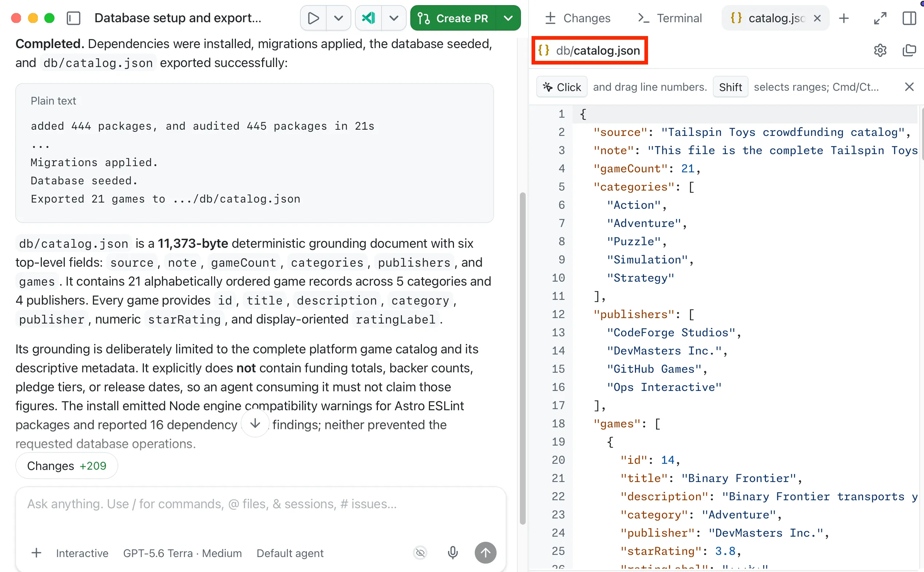924x572 pixels.
Task: Click the Database setup and export title
Action: [178, 18]
